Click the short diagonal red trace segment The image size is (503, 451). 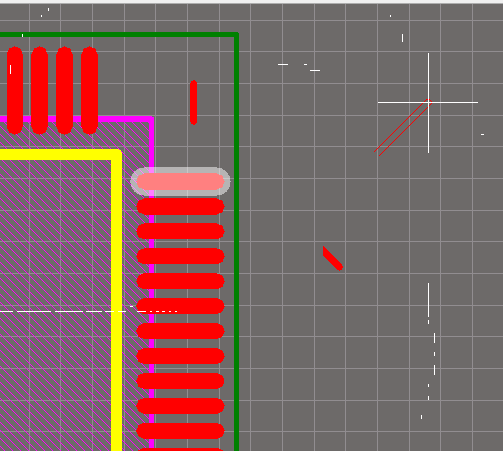(333, 259)
